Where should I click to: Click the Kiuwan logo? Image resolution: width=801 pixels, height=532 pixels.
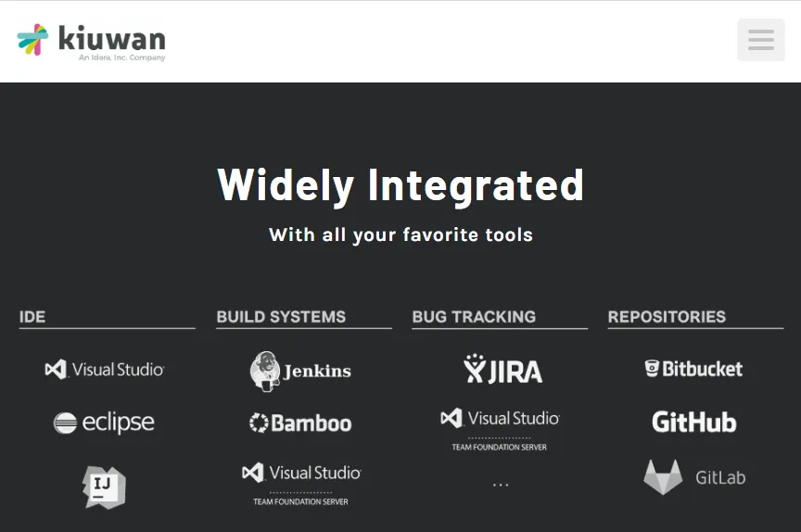[x=91, y=42]
